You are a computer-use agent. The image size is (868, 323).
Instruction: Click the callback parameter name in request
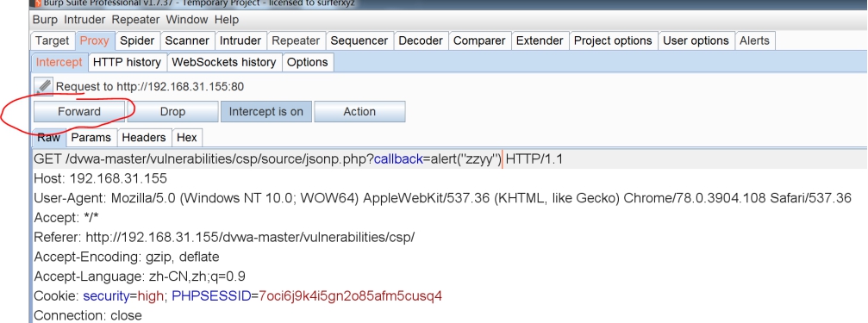click(398, 160)
